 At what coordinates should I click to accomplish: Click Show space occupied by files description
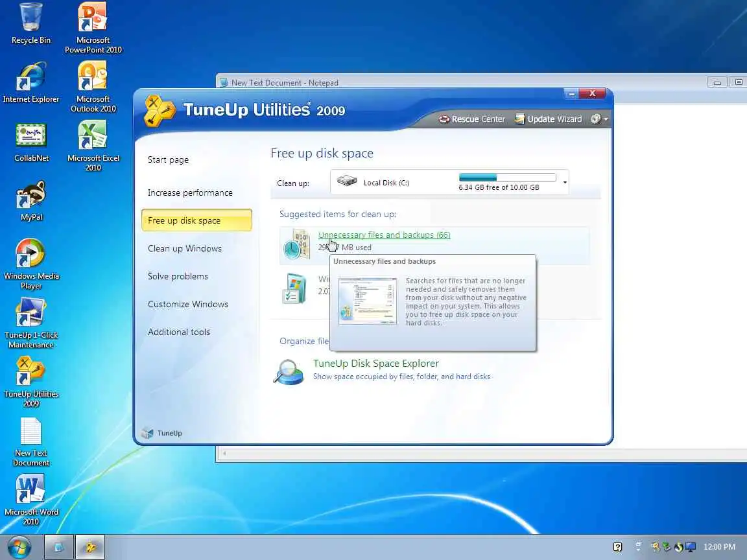[401, 377]
